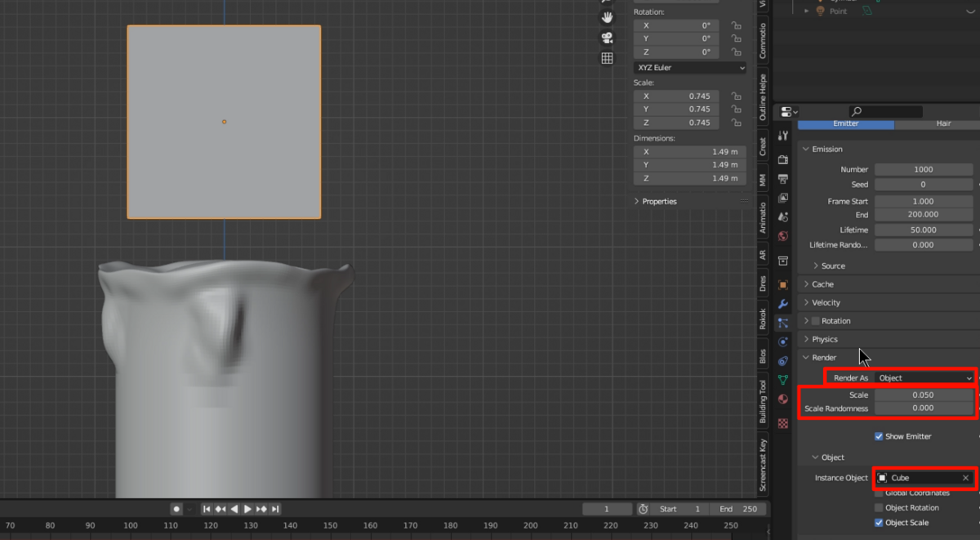Click the particle Number 1000 field
The width and height of the screenshot is (980, 540).
click(x=924, y=169)
